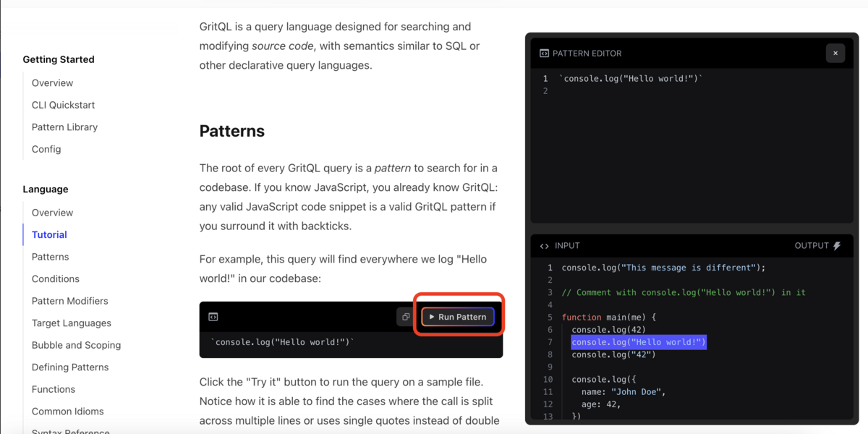Click snippet code in docs code block
868x434 pixels.
pyautogui.click(x=282, y=342)
